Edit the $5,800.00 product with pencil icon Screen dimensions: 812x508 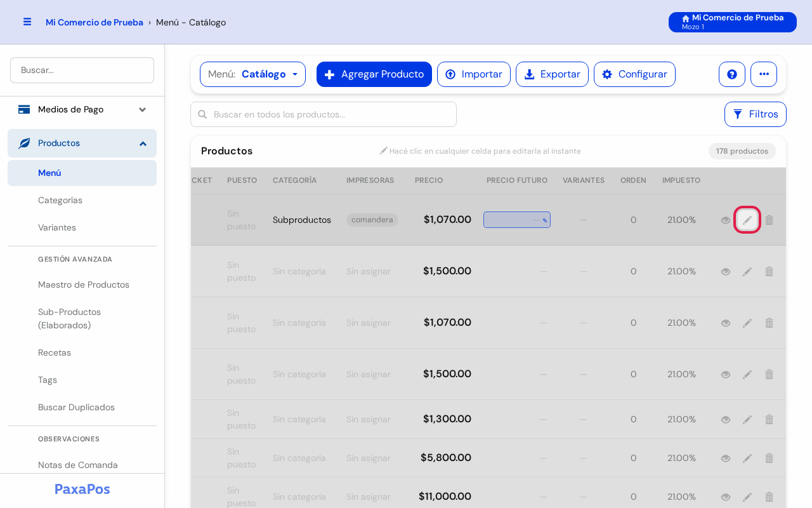[747, 458]
